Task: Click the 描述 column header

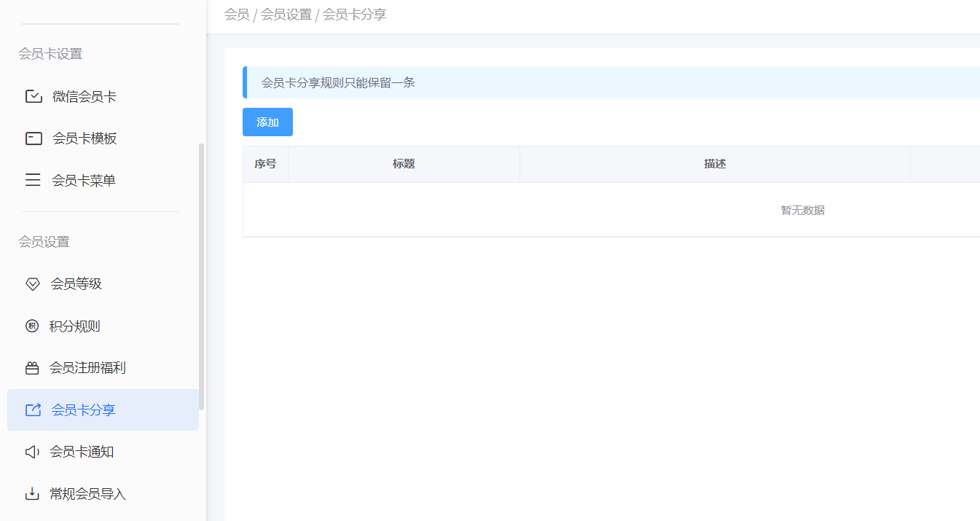Action: 715,164
